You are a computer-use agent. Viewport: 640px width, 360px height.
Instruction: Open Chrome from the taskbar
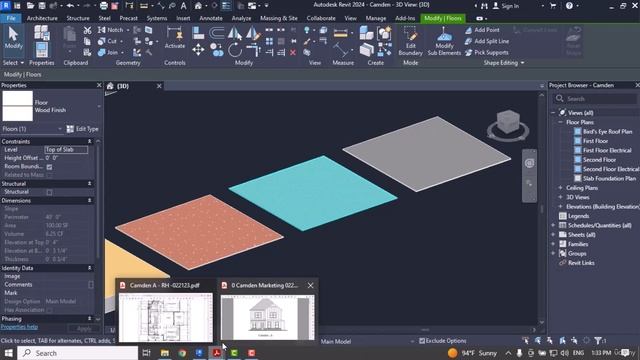(x=182, y=353)
